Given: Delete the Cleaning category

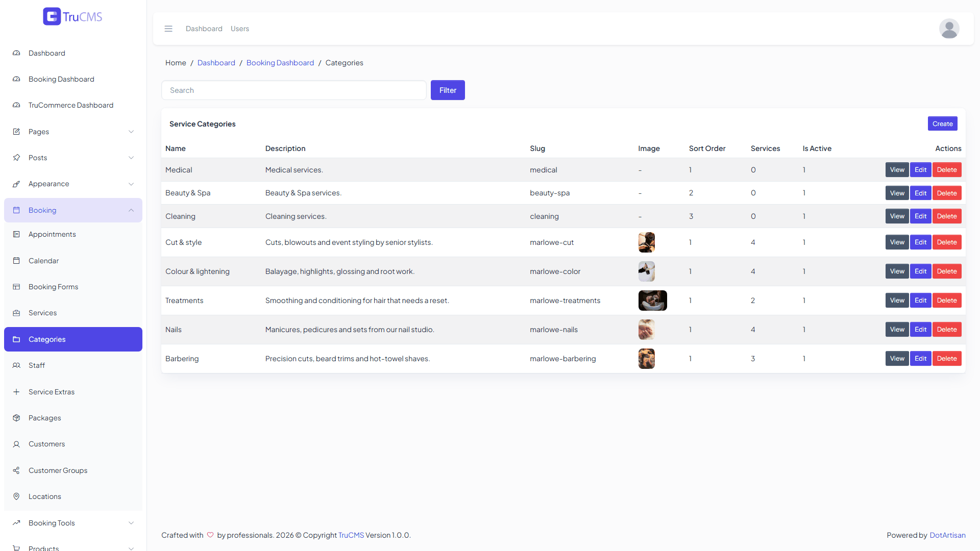Looking at the screenshot, I should (x=947, y=216).
